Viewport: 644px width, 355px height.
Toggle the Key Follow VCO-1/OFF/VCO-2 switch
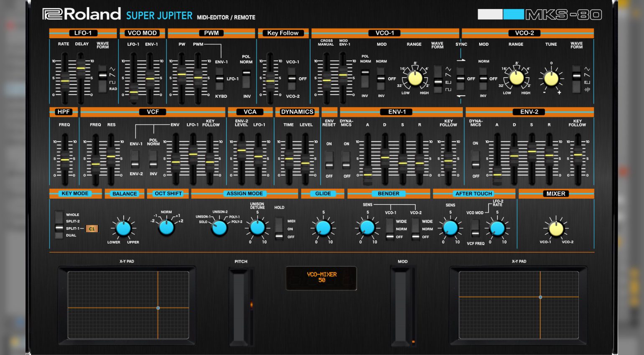click(x=292, y=79)
